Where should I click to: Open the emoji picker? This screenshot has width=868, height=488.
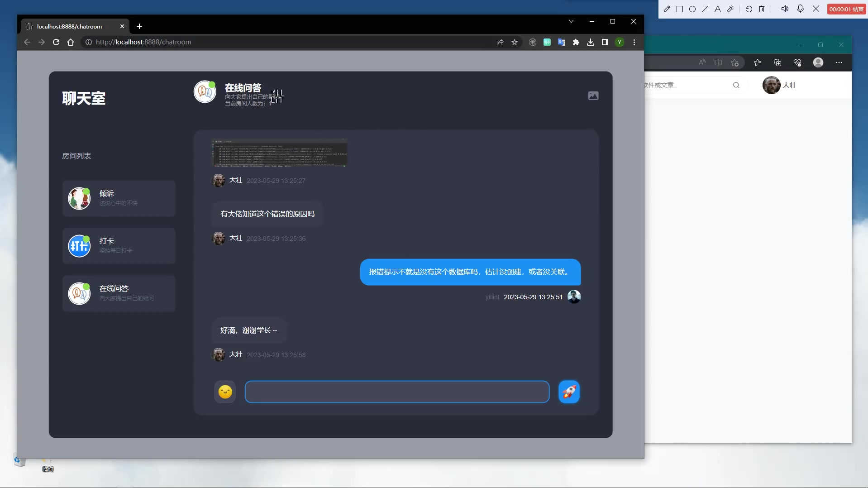point(225,392)
